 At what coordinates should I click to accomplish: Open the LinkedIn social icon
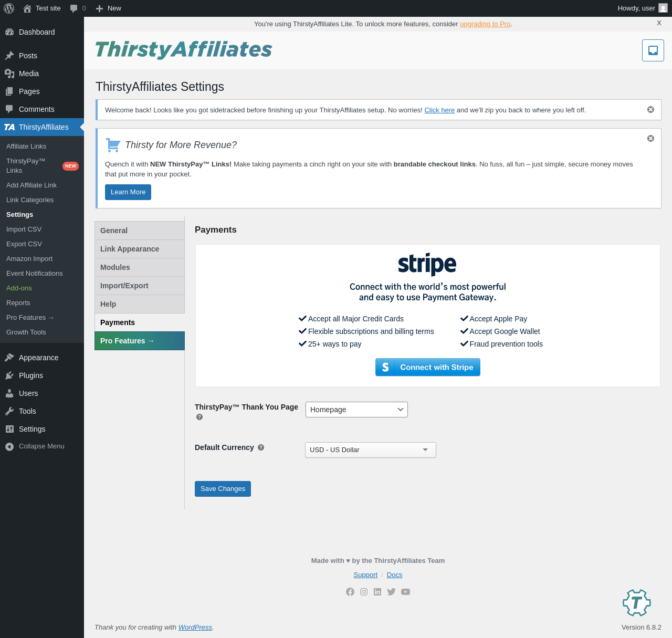[377, 592]
